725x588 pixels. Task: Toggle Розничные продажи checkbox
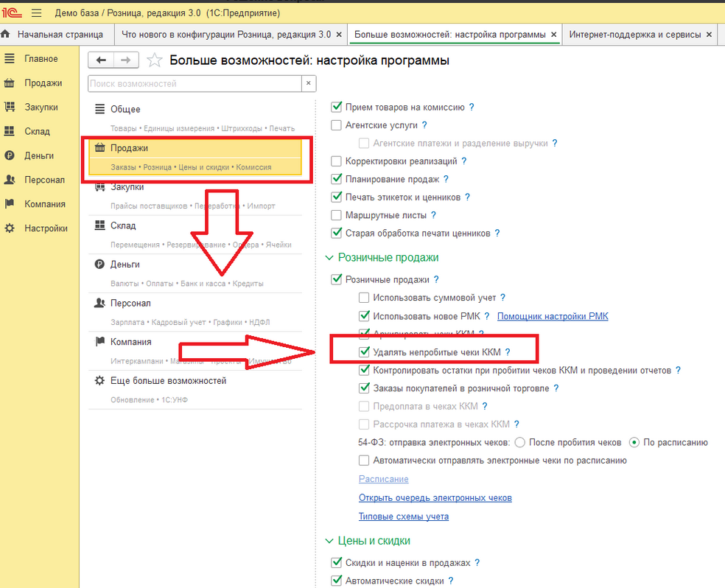click(x=336, y=279)
